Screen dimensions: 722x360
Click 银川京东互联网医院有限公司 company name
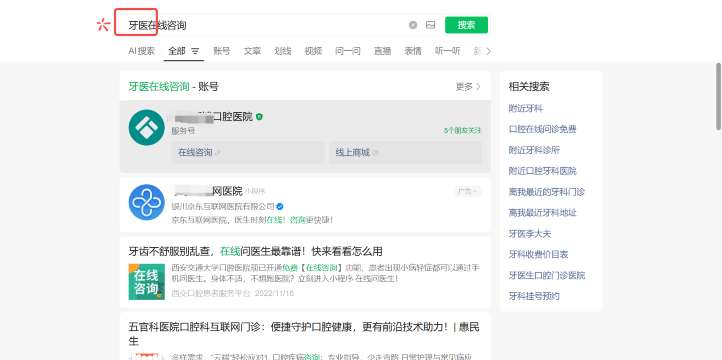[223, 206]
